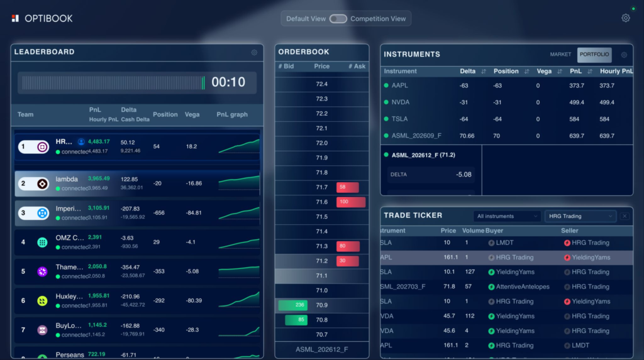
Task: Click the round timer progress bar
Action: 113,83
